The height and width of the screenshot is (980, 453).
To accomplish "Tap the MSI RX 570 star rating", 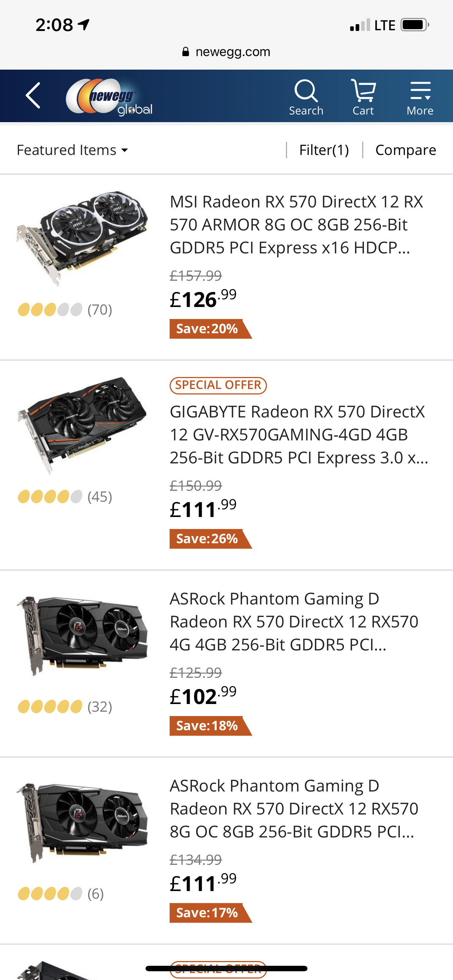I will [50, 310].
